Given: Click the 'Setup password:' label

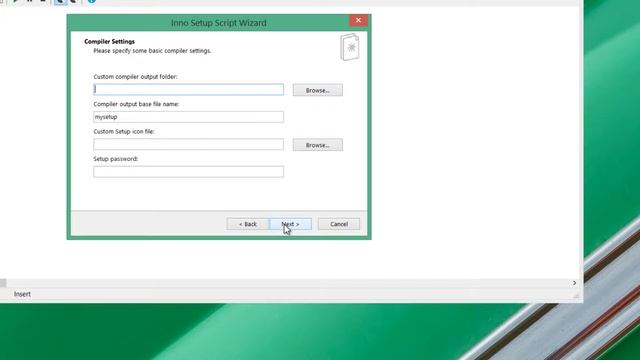Looking at the screenshot, I should click(116, 159).
